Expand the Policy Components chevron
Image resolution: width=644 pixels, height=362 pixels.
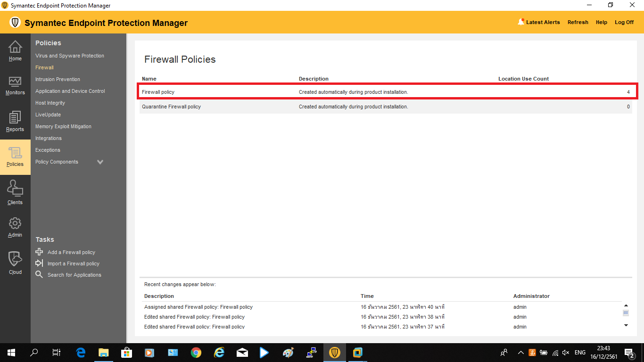coord(100,162)
